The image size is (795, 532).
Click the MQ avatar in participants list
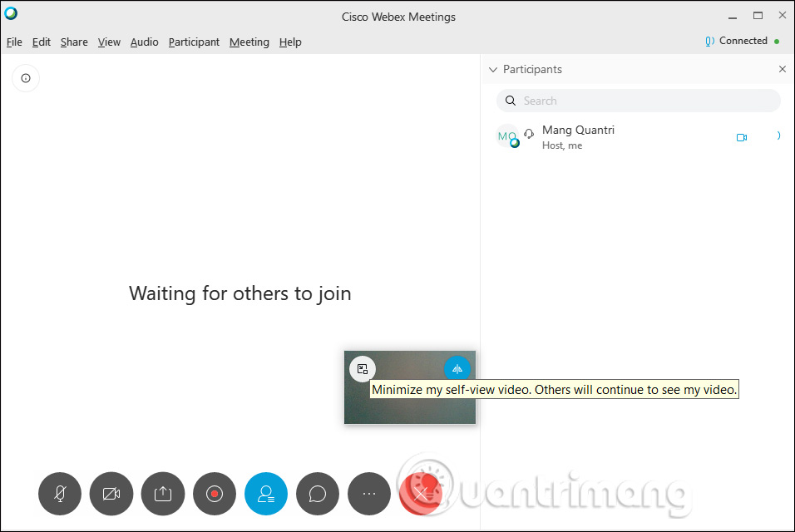[x=507, y=136]
